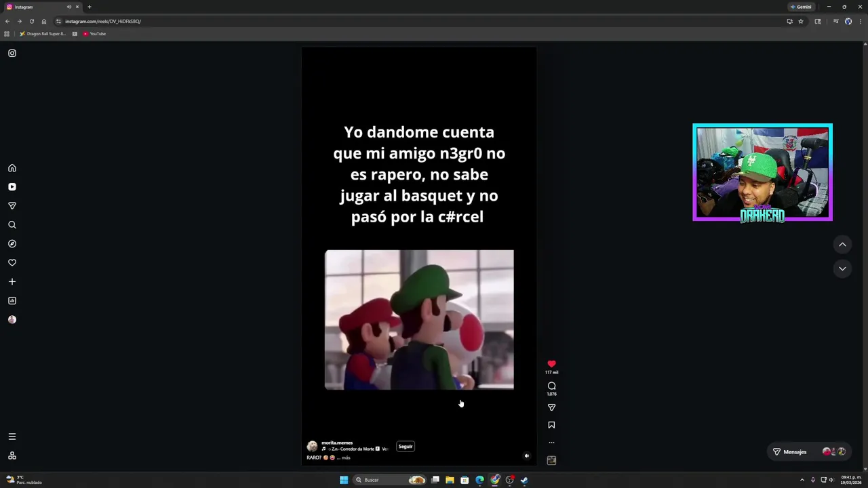Reload the Instagram page

pos(32,21)
